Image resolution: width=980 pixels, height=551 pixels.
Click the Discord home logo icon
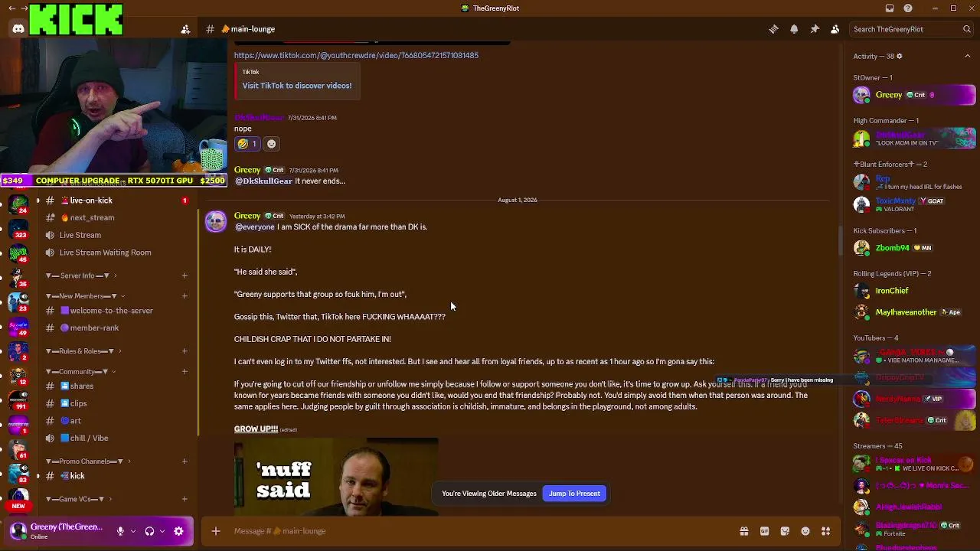(18, 29)
